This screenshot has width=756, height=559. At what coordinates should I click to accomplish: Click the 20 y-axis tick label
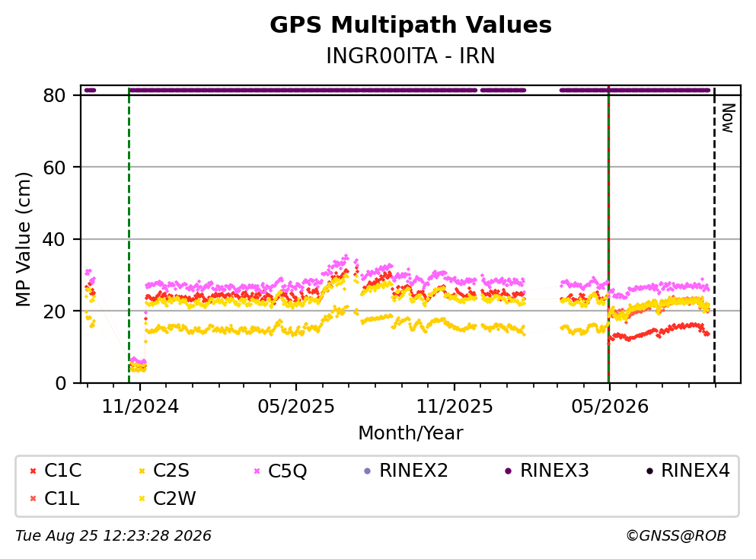click(54, 311)
